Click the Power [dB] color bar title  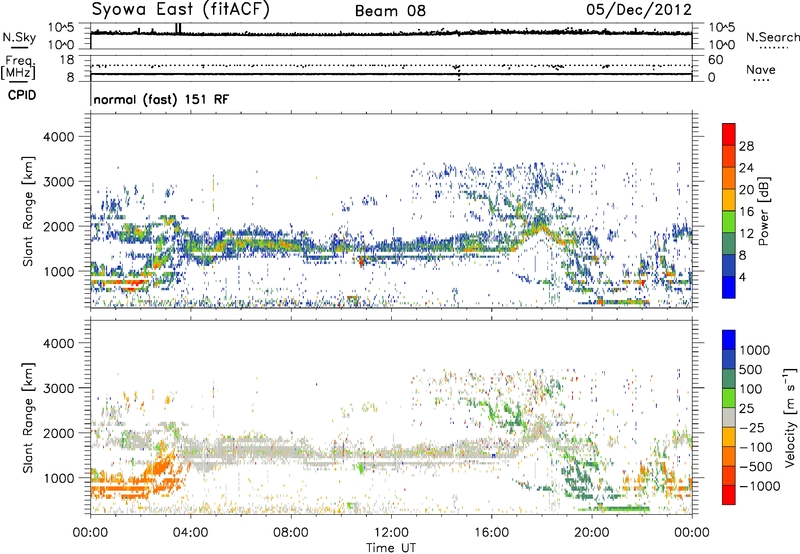pyautogui.click(x=764, y=211)
